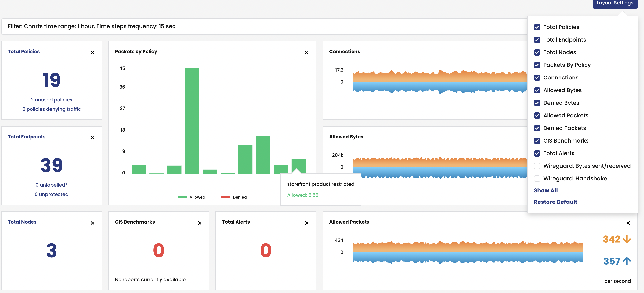Remove the Total Endpoints card
Viewport: 644px width, 293px height.
coord(93,138)
